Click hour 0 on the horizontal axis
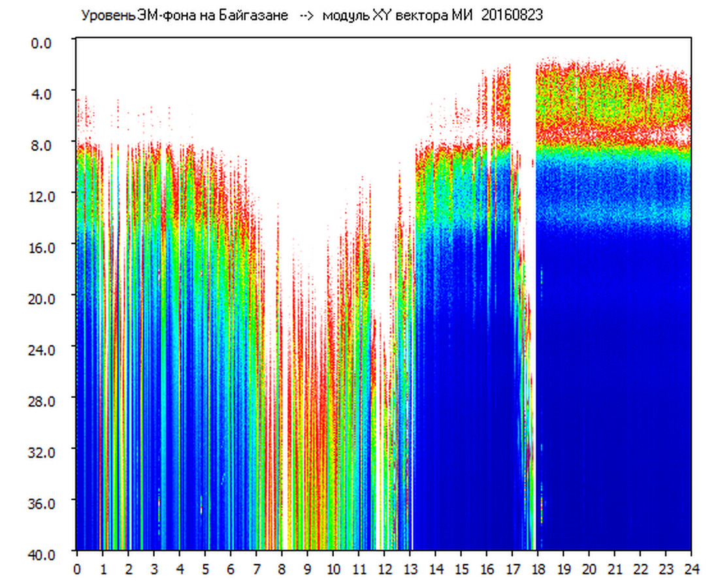The height and width of the screenshot is (588, 716). (77, 568)
